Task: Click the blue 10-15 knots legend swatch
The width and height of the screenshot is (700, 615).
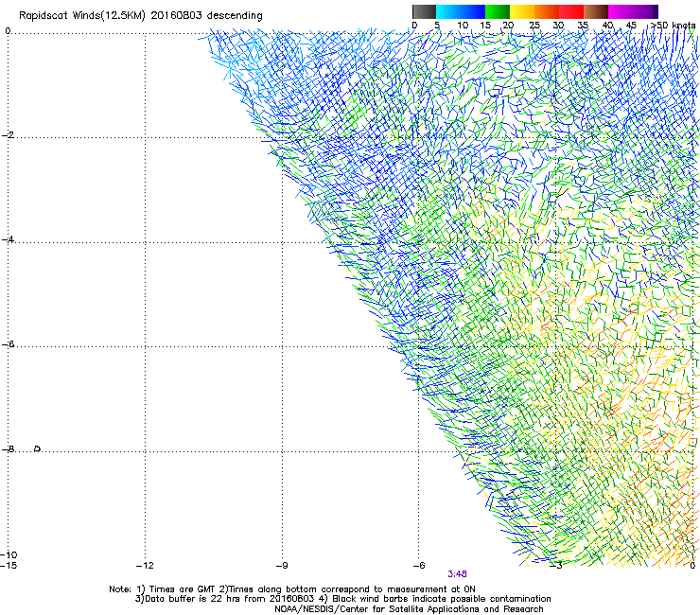Action: coord(473,11)
